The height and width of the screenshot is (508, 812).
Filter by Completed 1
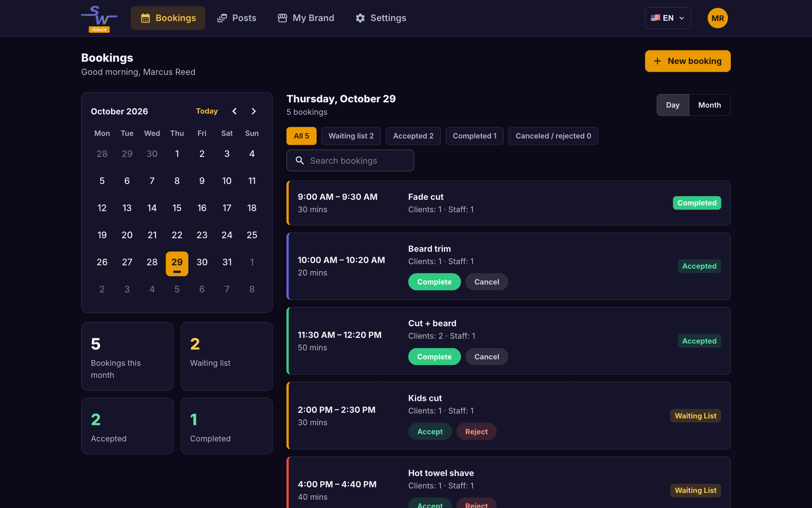tap(475, 136)
